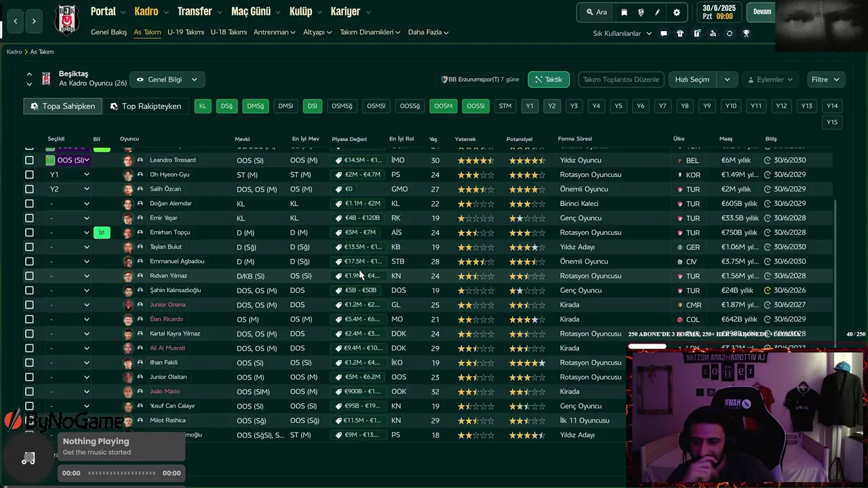The image size is (868, 488).
Task: Select the checkbox on Doğan Alemdar's row
Action: point(29,204)
